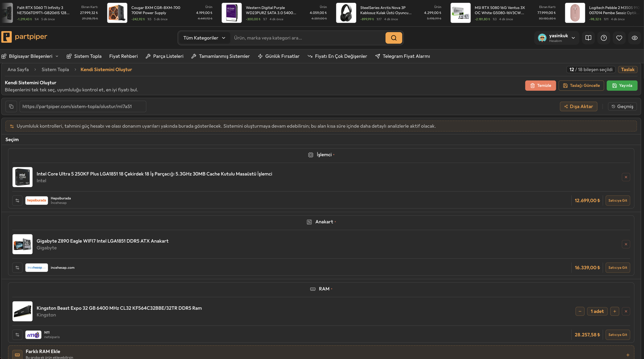Click the incehesap seller logo
The image size is (644, 359).
[x=36, y=268]
